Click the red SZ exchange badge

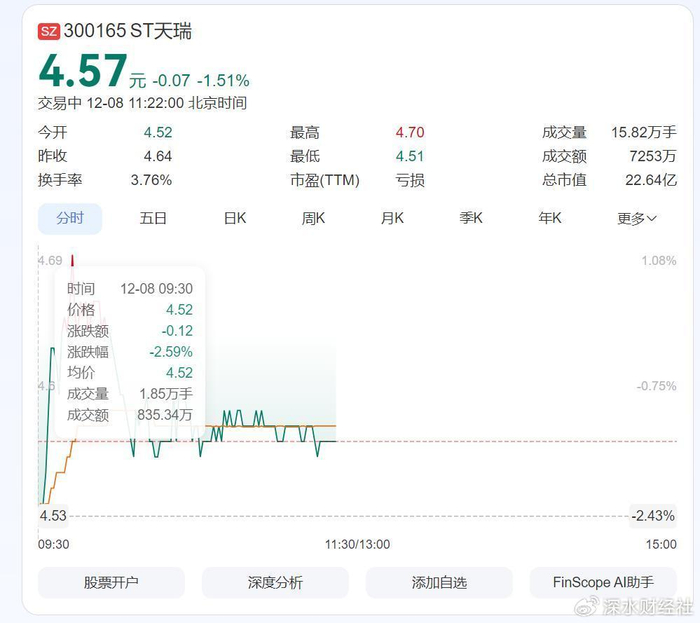(x=48, y=31)
